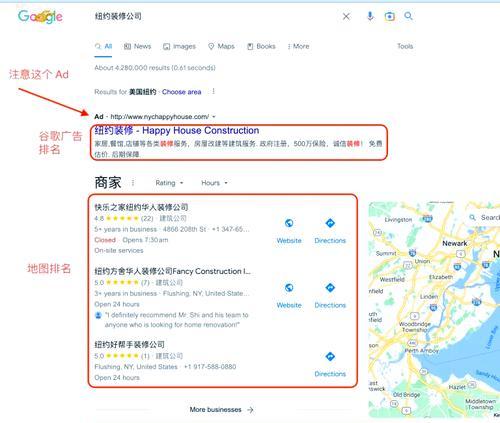500x423 pixels.
Task: Open Happy House Construction ad title link
Action: pos(177,130)
